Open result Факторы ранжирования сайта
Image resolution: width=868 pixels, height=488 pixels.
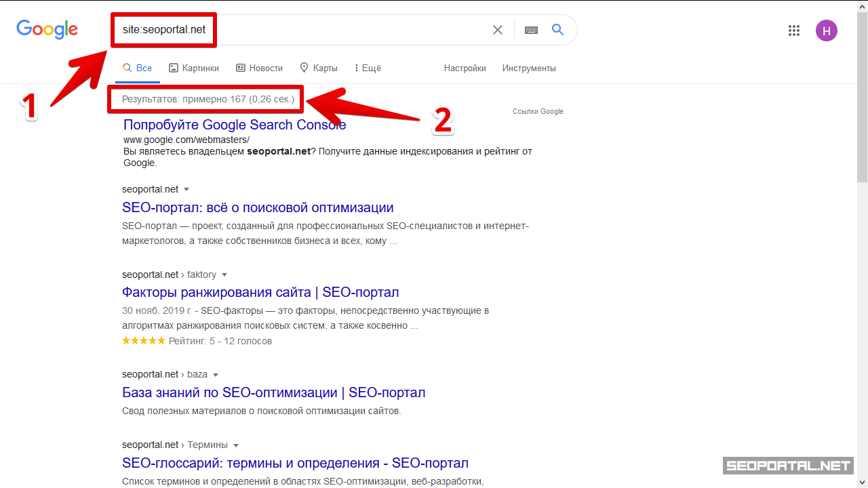pos(260,292)
